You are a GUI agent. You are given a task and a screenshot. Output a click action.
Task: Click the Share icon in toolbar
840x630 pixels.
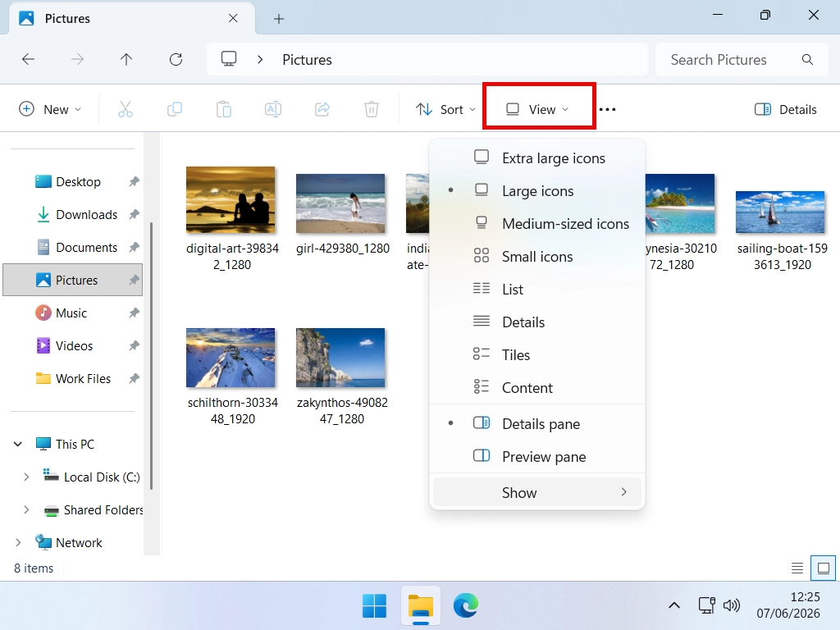322,109
